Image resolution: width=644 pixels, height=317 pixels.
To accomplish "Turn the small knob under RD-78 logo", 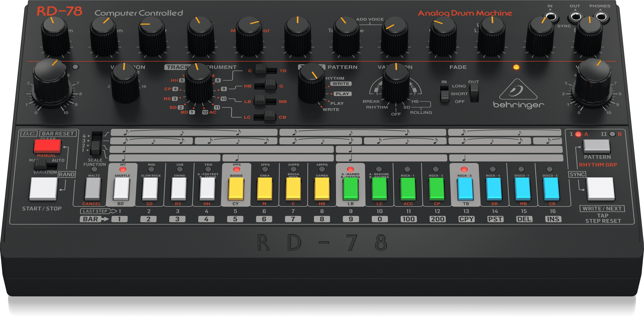I will coord(56,37).
